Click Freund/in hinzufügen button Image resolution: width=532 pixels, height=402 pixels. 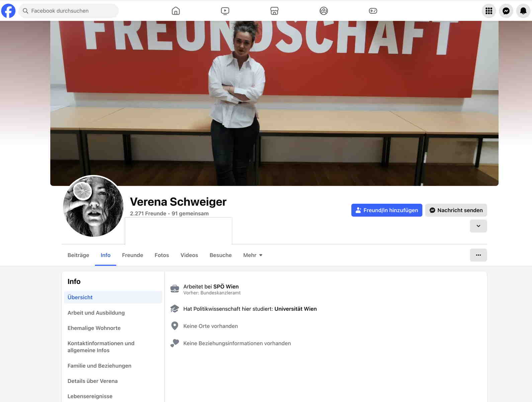[387, 210]
